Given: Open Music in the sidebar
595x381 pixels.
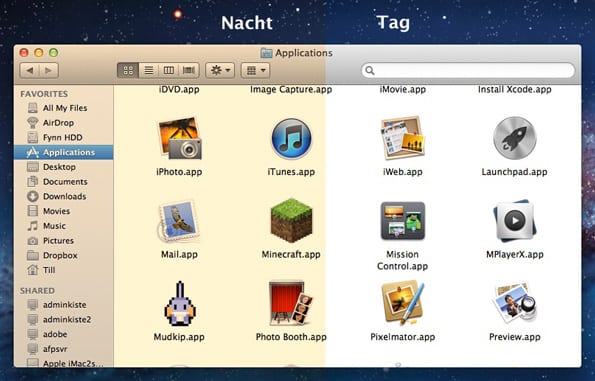Looking at the screenshot, I should [63, 226].
